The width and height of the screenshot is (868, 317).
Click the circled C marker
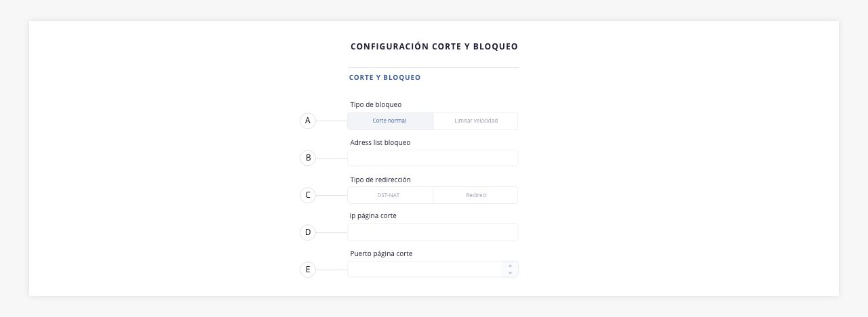point(308,195)
